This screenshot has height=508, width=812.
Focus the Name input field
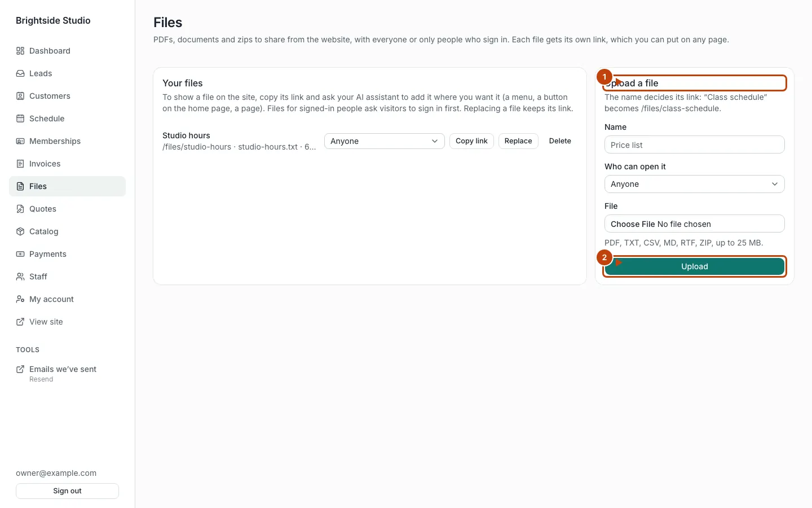click(x=695, y=144)
